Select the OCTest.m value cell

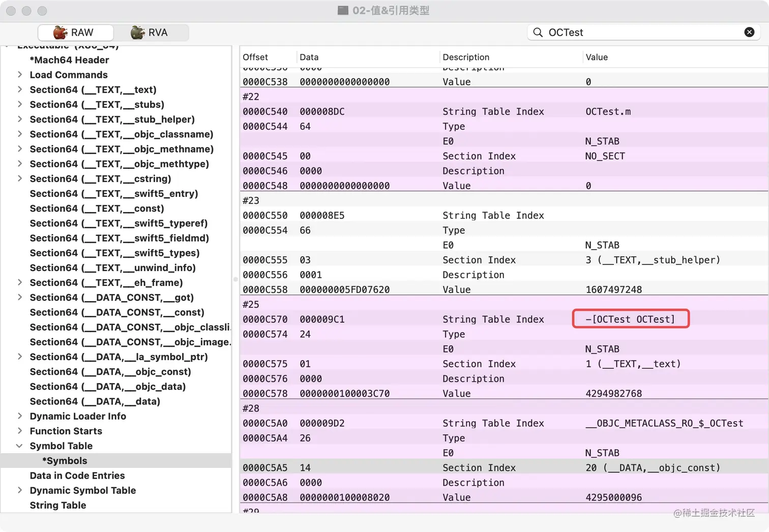pyautogui.click(x=608, y=111)
